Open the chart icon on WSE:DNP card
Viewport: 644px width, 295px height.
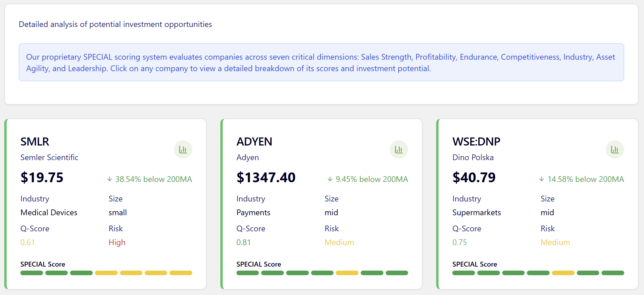coord(615,150)
